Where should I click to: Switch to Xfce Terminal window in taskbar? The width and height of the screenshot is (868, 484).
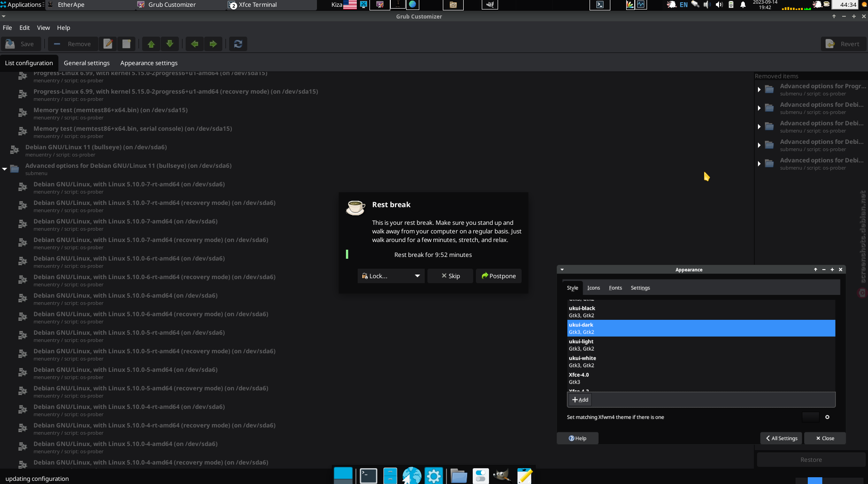point(272,5)
